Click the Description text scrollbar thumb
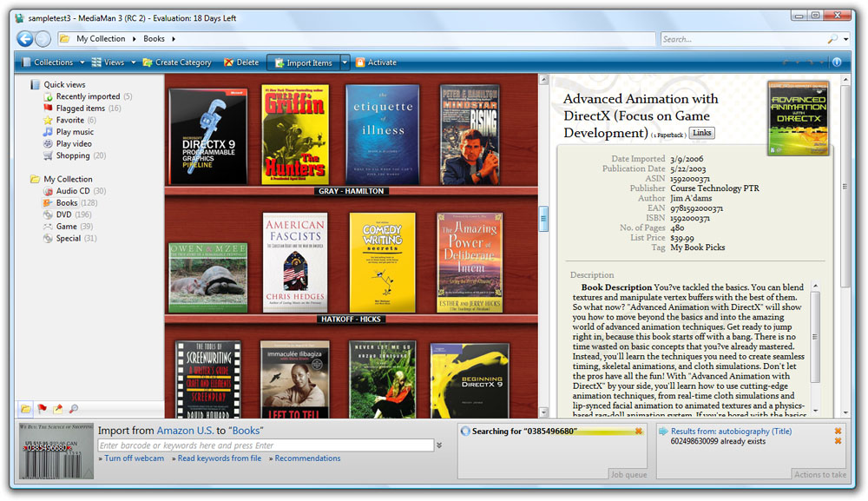868x501 pixels. coord(815,337)
